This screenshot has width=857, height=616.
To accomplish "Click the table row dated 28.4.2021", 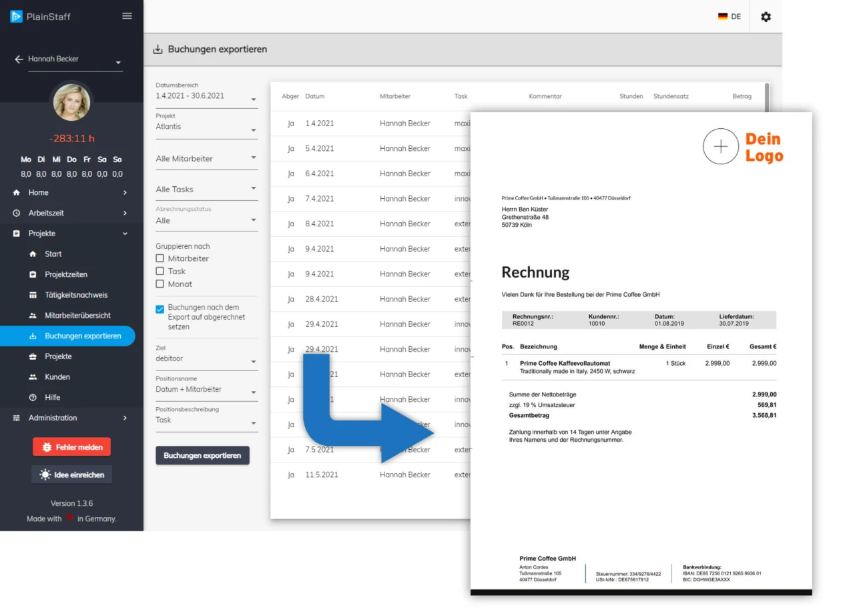I will tap(370, 300).
